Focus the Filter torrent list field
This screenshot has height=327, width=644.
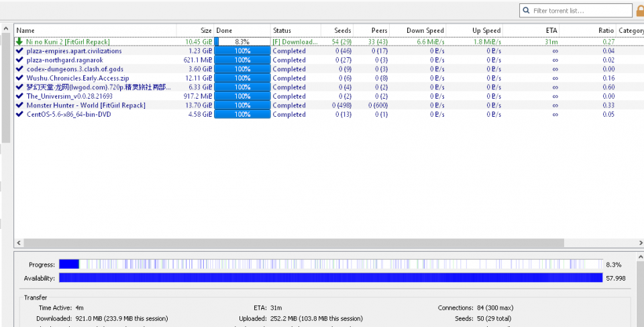coord(576,11)
